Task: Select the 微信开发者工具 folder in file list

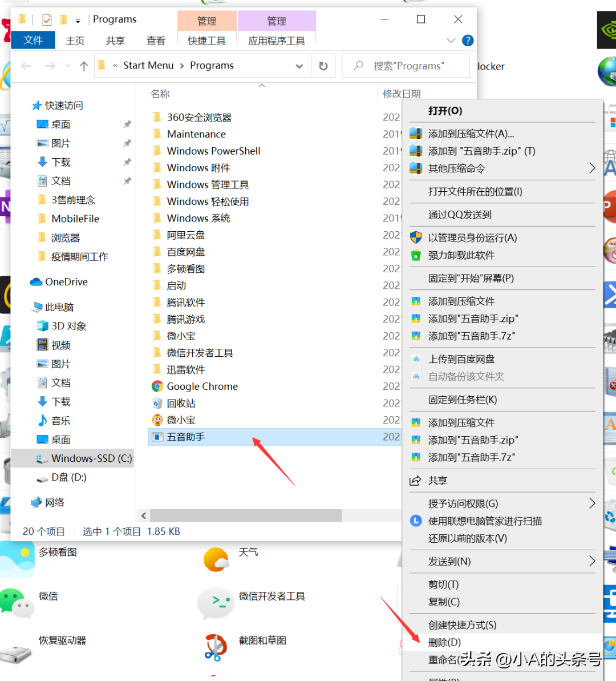Action: pos(200,353)
